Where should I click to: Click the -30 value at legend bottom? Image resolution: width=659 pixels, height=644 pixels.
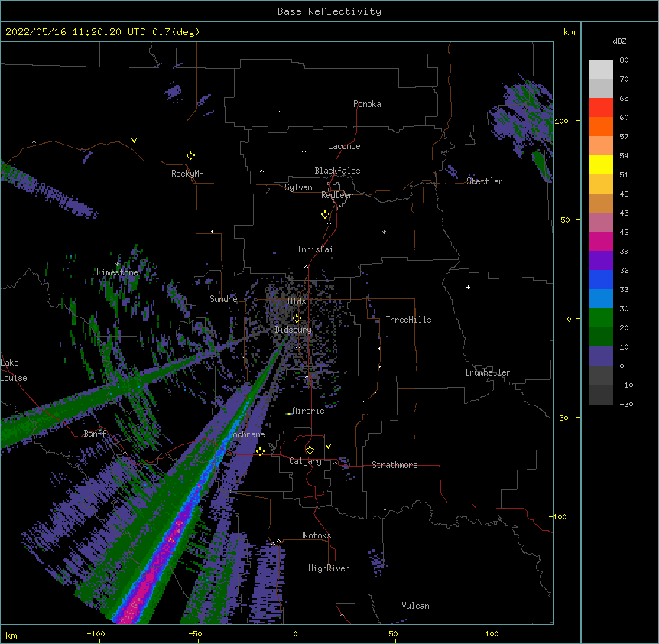[626, 404]
